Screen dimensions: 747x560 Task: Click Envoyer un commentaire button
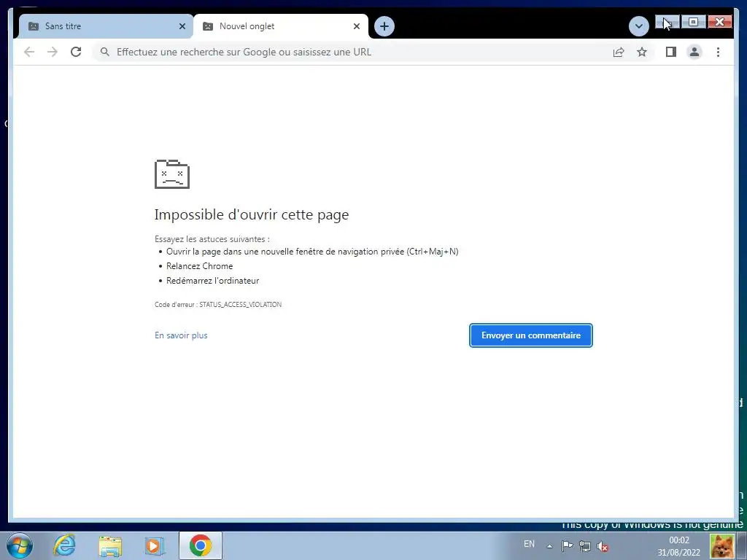[x=531, y=335]
